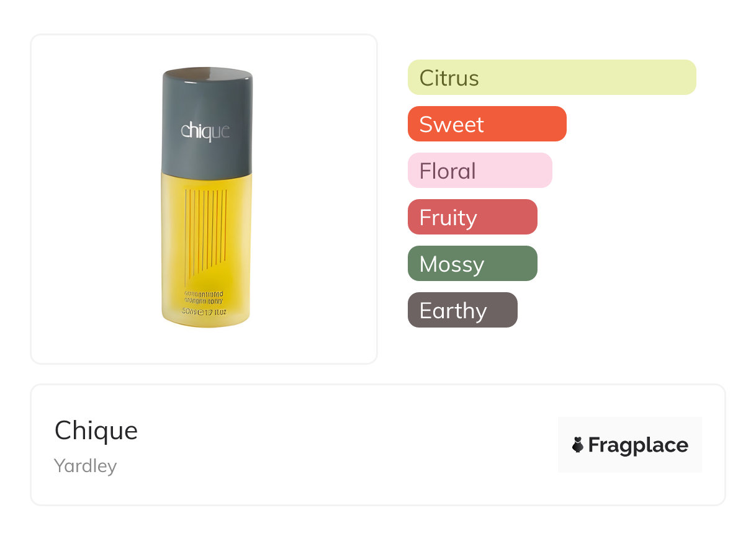Click the word 'Citrus' in the top bar
This screenshot has height=536, width=756.
tap(449, 78)
